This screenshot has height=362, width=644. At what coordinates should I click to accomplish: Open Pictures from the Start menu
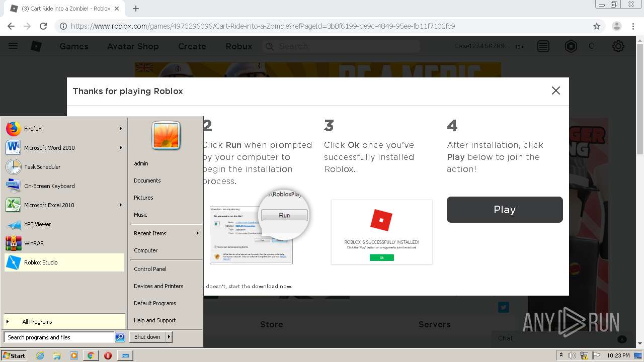coord(166,198)
